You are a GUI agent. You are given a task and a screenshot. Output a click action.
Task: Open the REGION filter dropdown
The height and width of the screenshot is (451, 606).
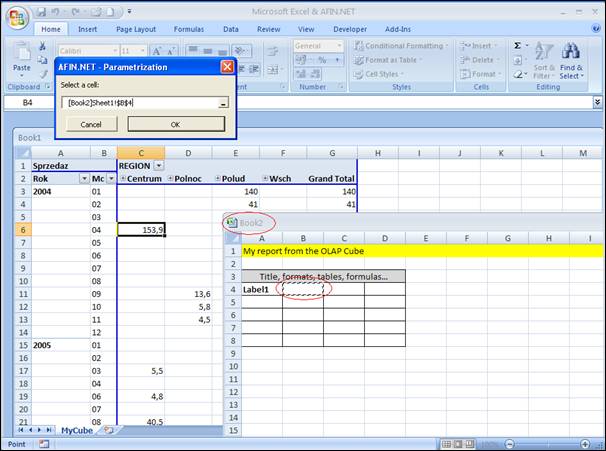click(159, 166)
